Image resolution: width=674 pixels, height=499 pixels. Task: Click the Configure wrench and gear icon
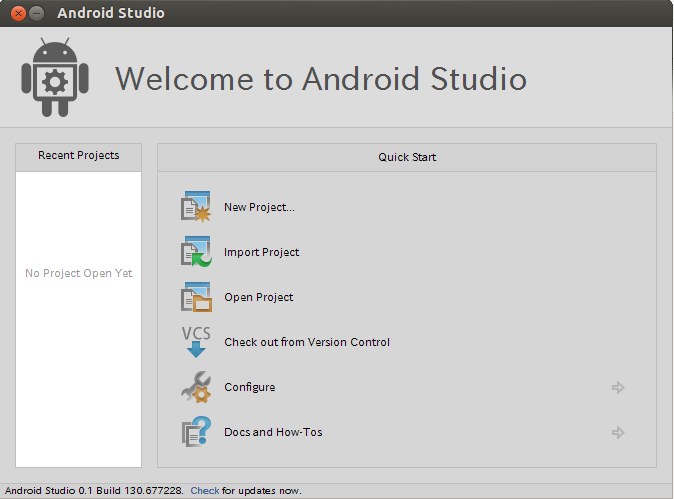point(196,387)
